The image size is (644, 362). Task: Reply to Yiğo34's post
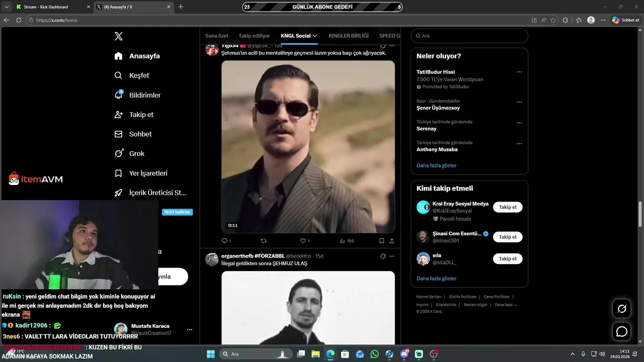[226, 241]
